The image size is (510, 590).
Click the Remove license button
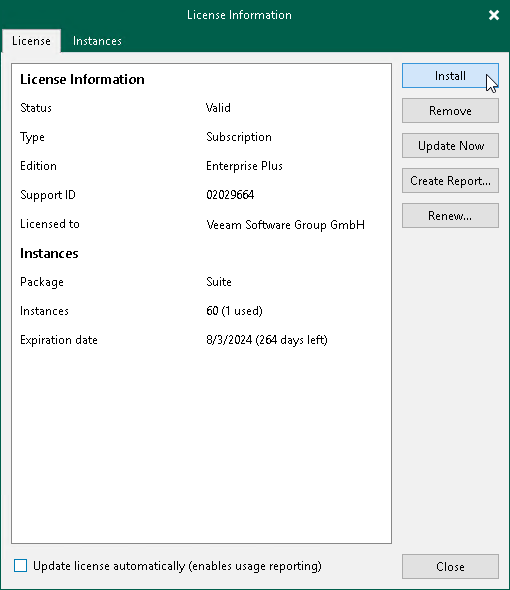[450, 111]
